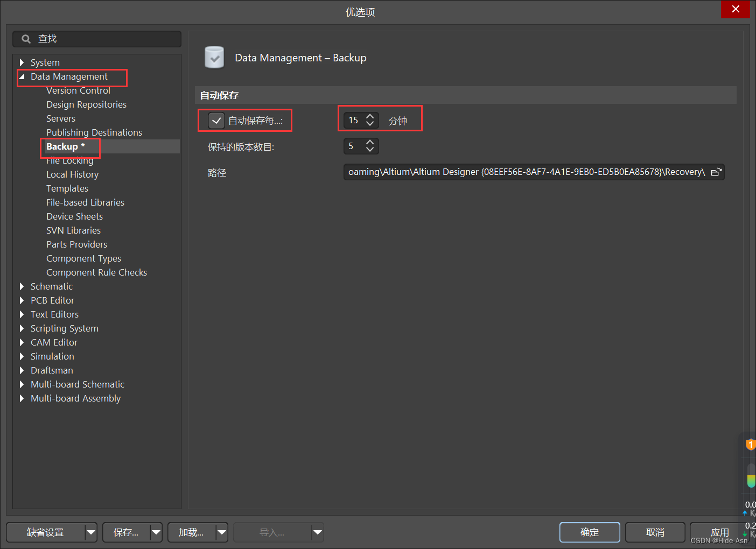
Task: Decrease auto-save minutes with down arrow
Action: click(370, 124)
